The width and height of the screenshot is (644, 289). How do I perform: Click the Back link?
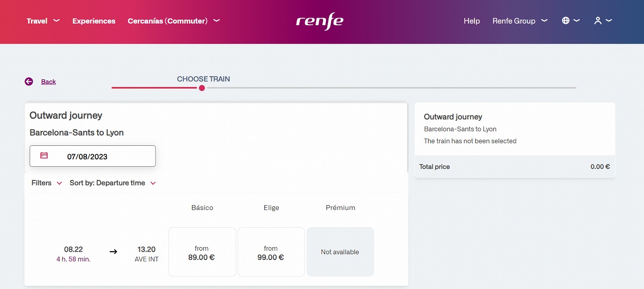point(48,81)
